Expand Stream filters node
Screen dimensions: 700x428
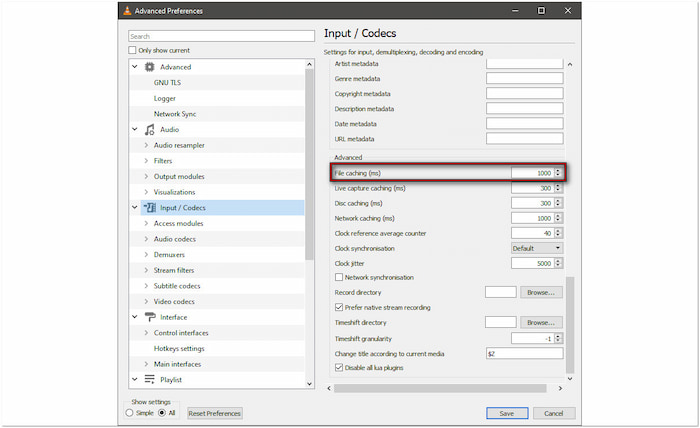[x=146, y=270]
